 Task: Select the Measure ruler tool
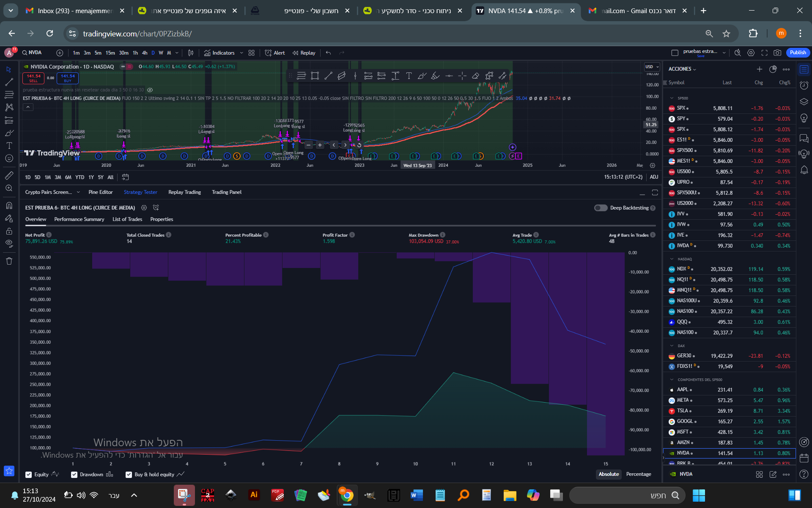(x=9, y=175)
